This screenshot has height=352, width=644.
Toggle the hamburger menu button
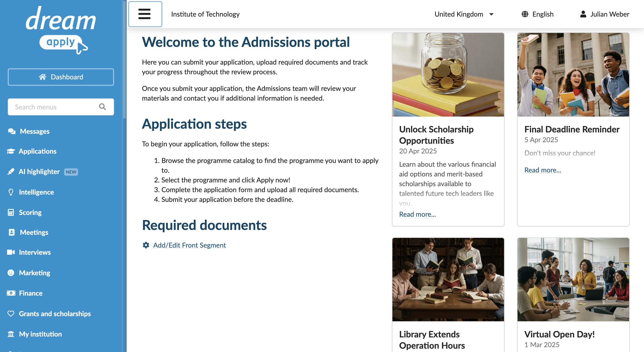pos(145,14)
